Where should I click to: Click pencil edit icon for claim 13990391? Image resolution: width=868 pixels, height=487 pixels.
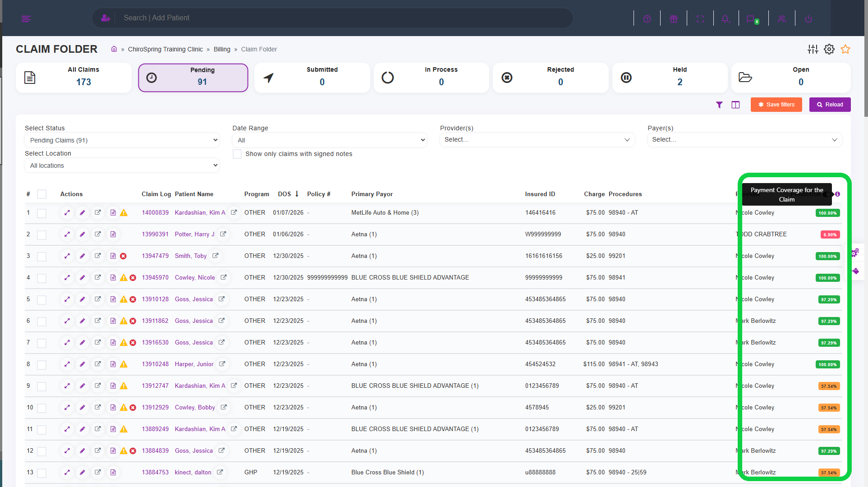[x=82, y=234]
